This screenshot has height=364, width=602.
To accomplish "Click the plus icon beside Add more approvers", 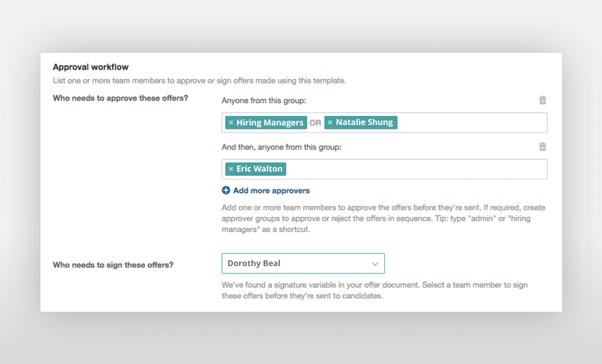I will (x=226, y=191).
